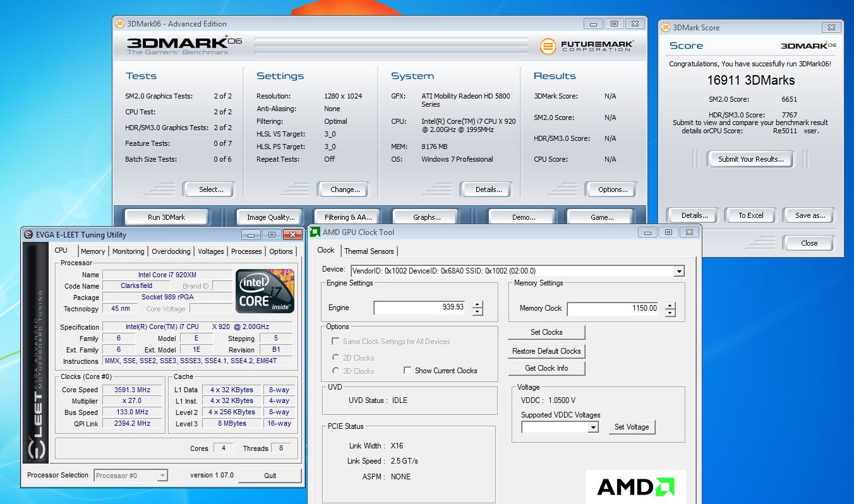The width and height of the screenshot is (854, 504).
Task: Click the 3DMark06 title bar icon
Action: [x=120, y=24]
